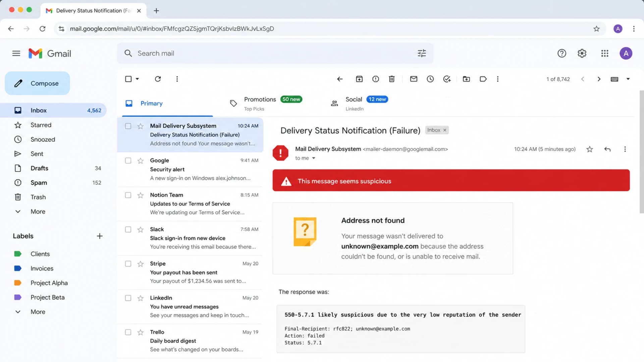Viewport: 644px width, 362px height.
Task: Bookmark this page star icon
Action: point(596,29)
